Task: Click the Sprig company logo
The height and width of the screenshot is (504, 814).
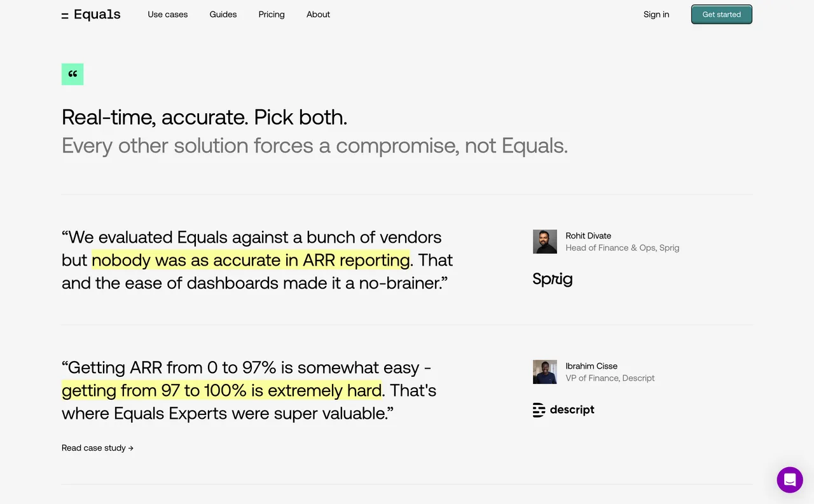Action: coord(553,279)
